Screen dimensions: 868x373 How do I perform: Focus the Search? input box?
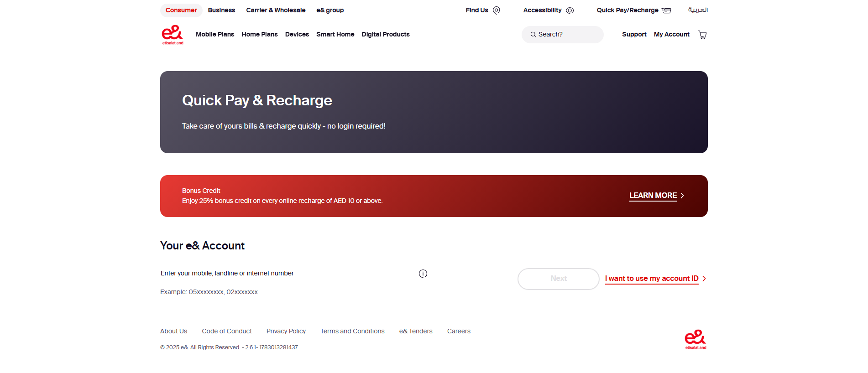point(563,35)
